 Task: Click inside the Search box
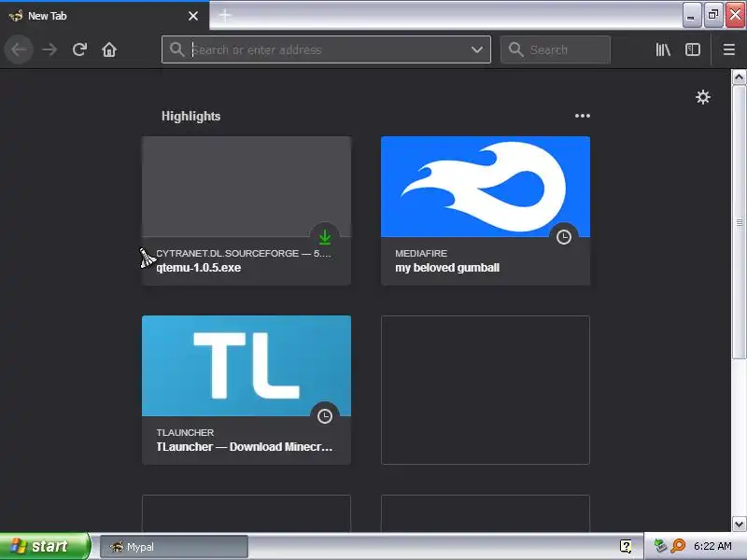556,49
